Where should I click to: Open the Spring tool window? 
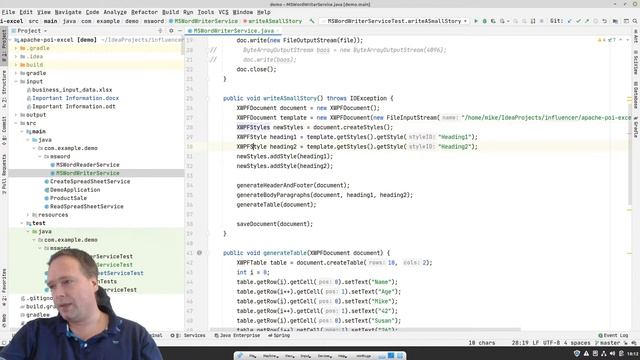click(279, 335)
